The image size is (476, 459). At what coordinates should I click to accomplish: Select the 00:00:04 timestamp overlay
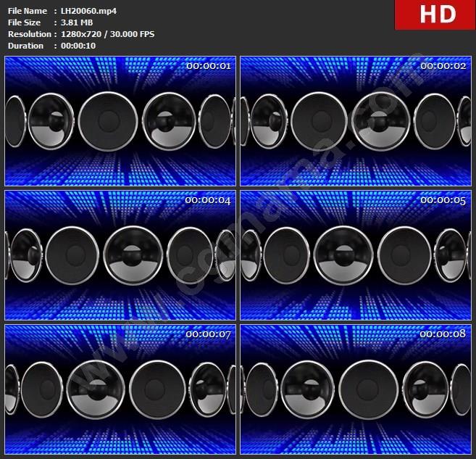click(208, 200)
